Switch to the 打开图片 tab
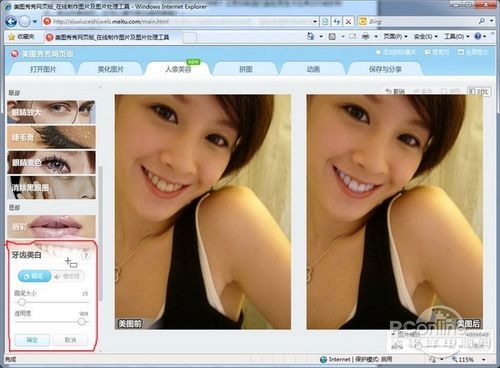 pyautogui.click(x=43, y=69)
